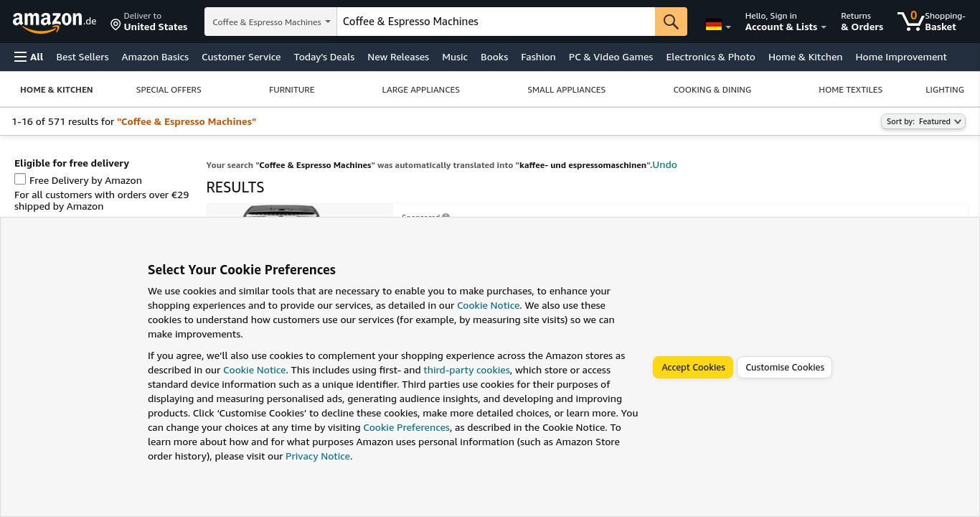Image resolution: width=980 pixels, height=517 pixels.
Task: Open the Amazon.de logo home link
Action: [55, 22]
